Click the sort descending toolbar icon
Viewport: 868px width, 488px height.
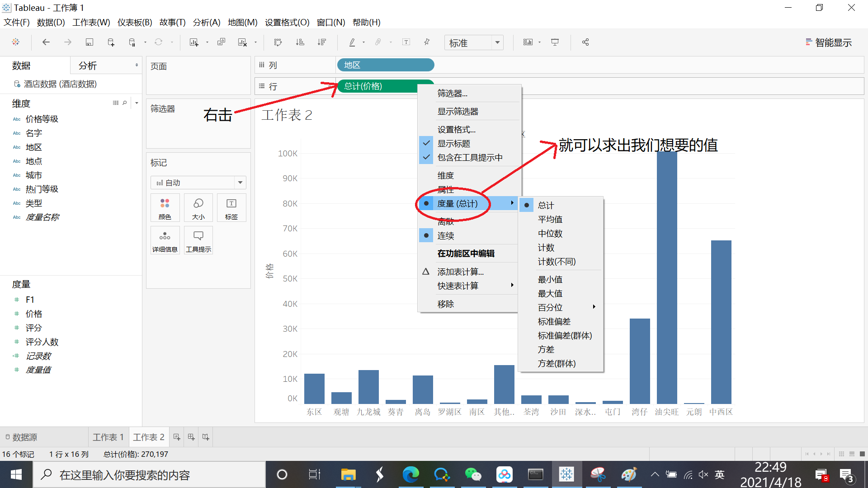tap(321, 42)
